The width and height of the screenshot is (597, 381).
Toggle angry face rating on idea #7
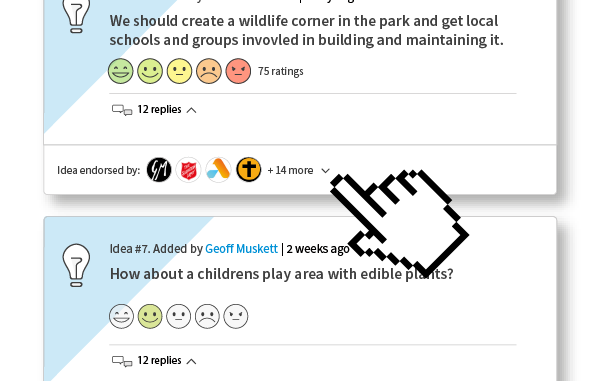click(x=236, y=316)
